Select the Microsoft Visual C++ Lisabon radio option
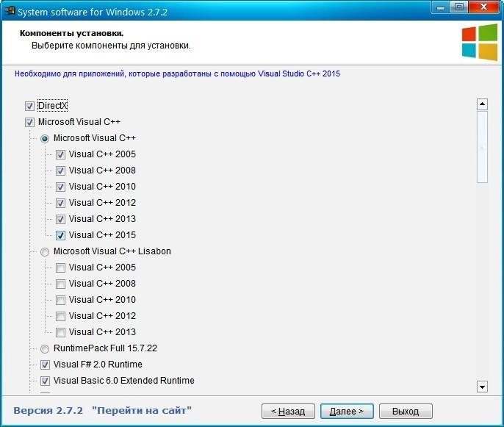The width and height of the screenshot is (504, 427). [45, 252]
